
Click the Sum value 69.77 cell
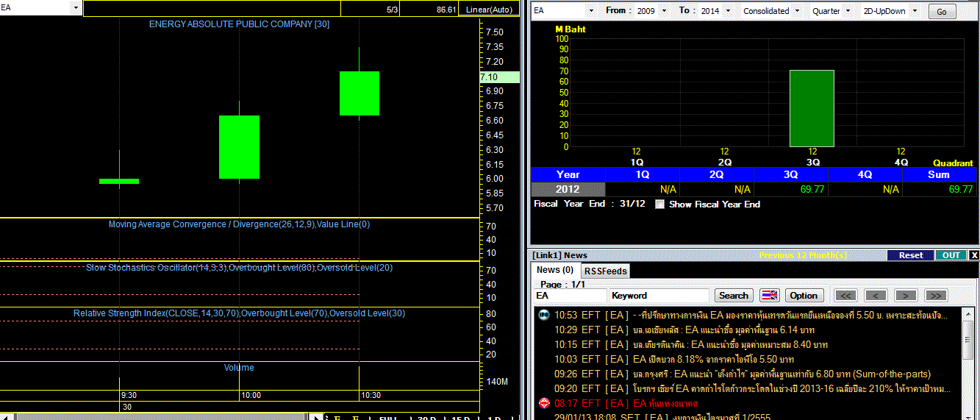[x=939, y=189]
